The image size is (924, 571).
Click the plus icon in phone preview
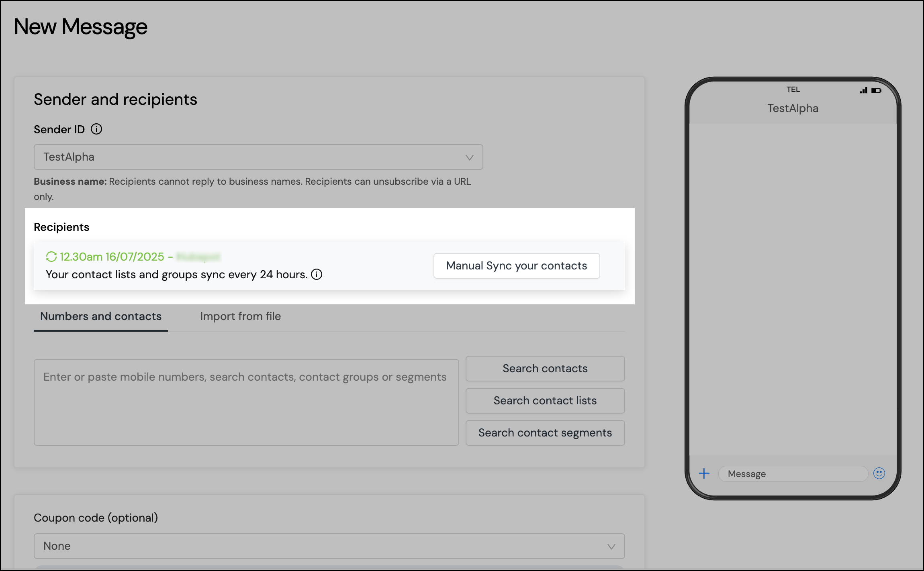704,474
